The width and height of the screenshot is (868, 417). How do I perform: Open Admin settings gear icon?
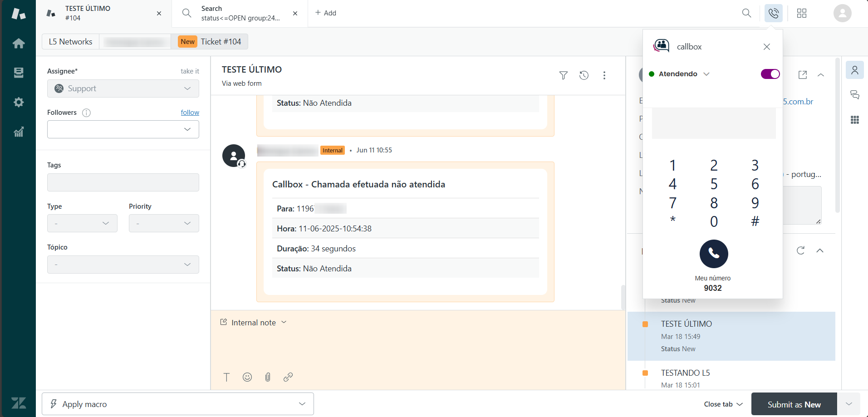[19, 102]
